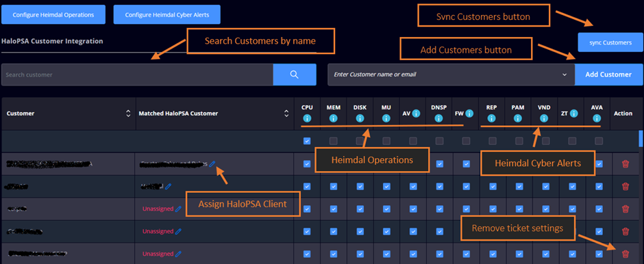This screenshot has width=644, height=264.
Task: Click the first Unassigned label
Action: click(158, 209)
